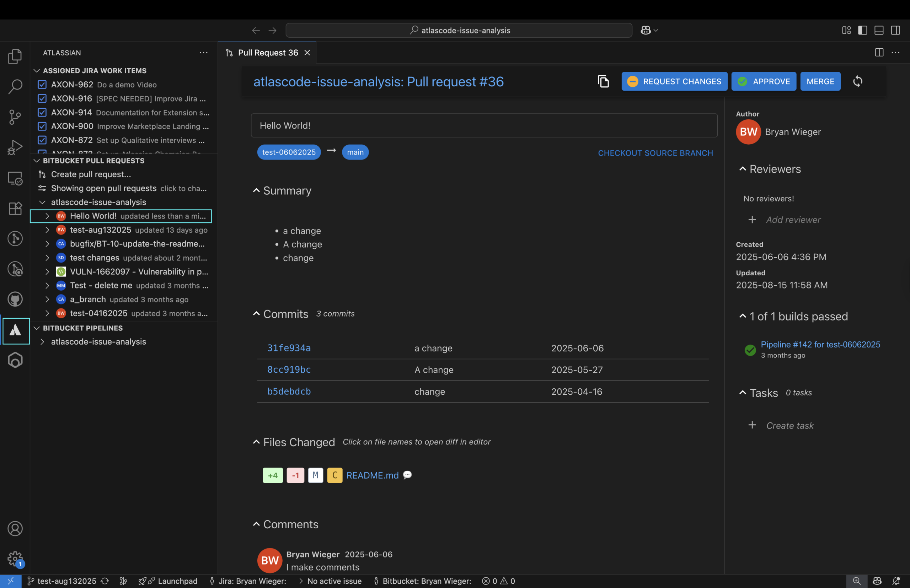
Task: Collapse the Reviewers section
Action: coord(742,168)
